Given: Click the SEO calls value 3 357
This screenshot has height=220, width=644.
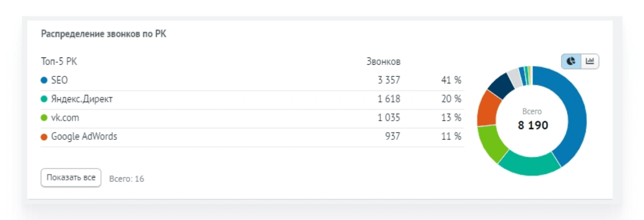Looking at the screenshot, I should pos(388,81).
